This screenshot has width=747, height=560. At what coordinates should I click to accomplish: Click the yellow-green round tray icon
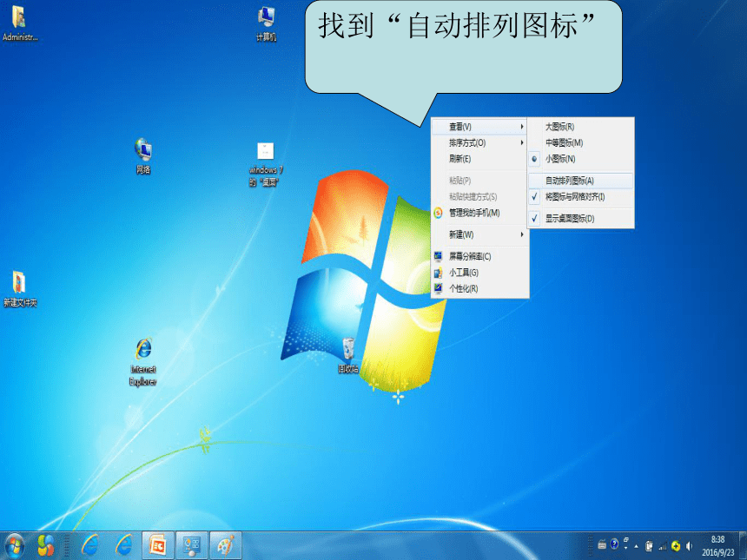click(x=676, y=546)
